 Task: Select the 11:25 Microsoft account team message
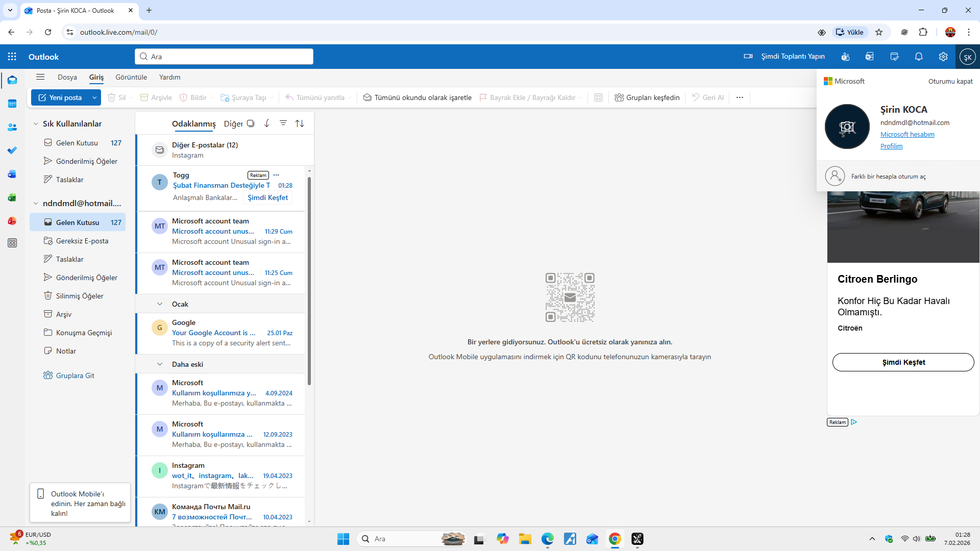pos(220,273)
